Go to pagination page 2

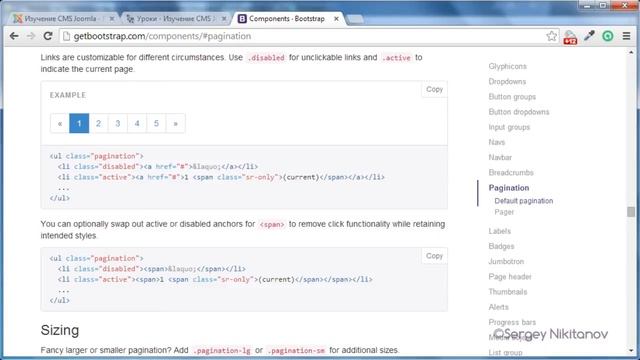pyautogui.click(x=98, y=123)
